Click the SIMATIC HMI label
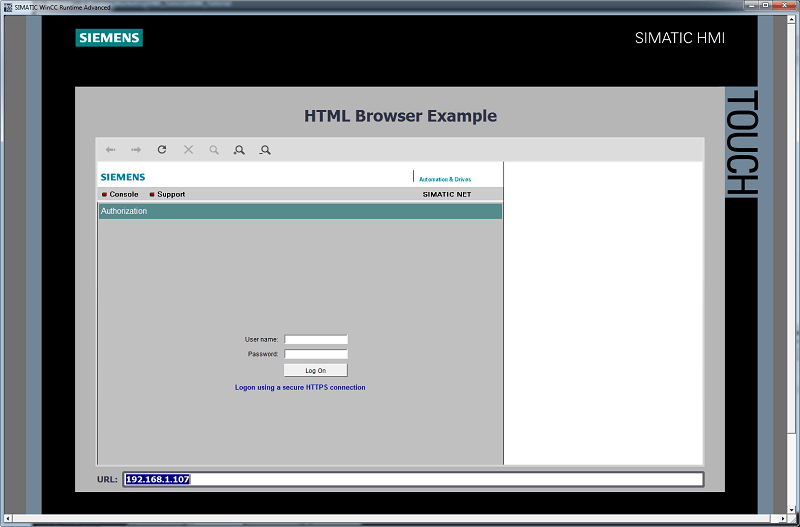Screen dimensions: 800x527 click(680, 38)
